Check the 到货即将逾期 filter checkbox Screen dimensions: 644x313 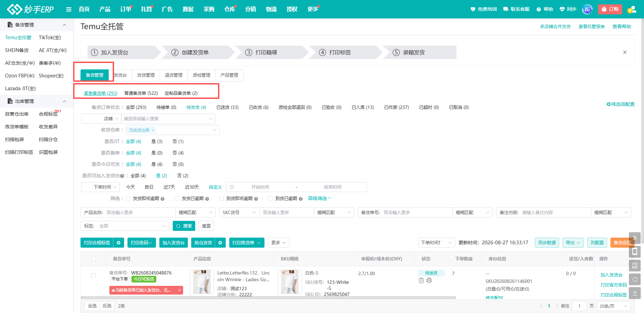pyautogui.click(x=221, y=199)
